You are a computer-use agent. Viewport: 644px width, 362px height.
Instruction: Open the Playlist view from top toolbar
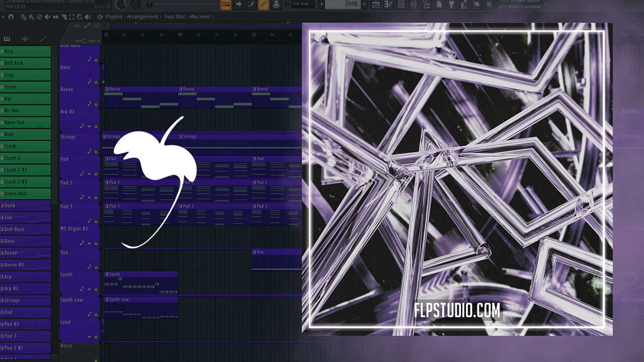point(376,5)
